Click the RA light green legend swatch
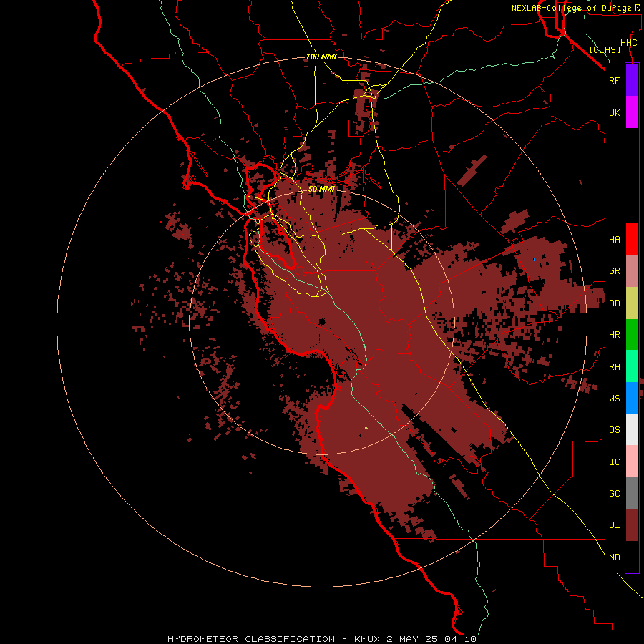The image size is (644, 644). [632, 366]
